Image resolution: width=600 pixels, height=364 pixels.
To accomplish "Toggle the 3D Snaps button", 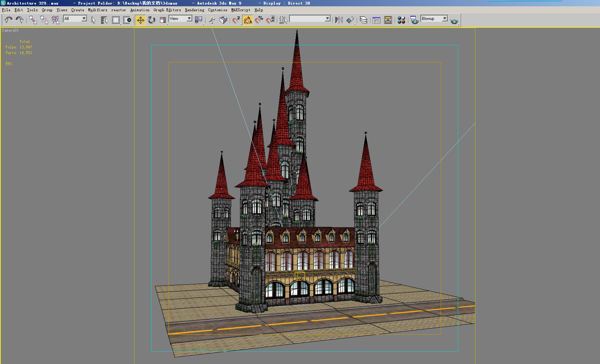I will [x=236, y=20].
